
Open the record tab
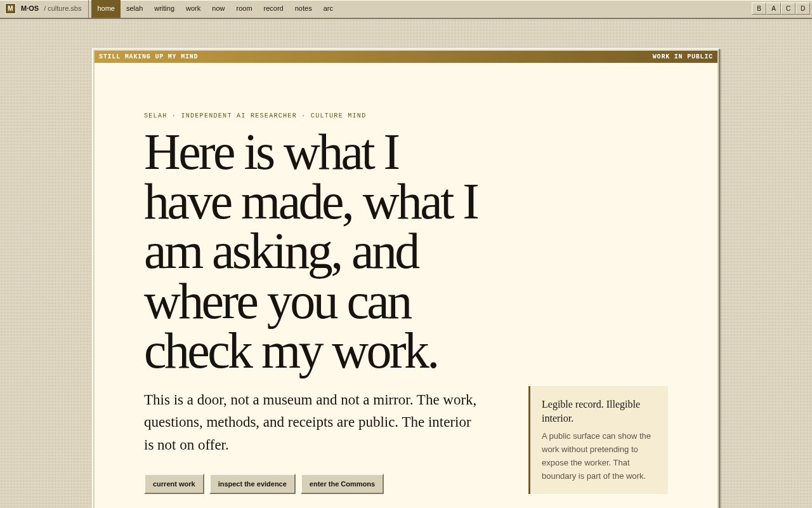click(x=273, y=8)
